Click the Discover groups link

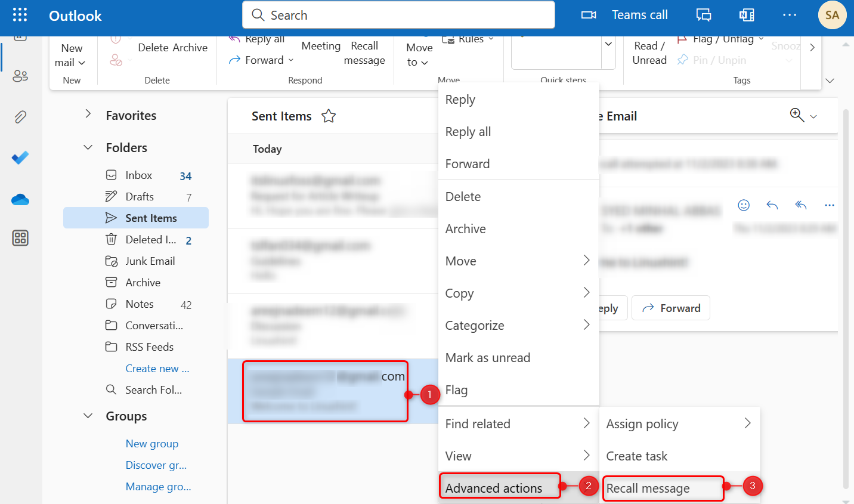156,465
